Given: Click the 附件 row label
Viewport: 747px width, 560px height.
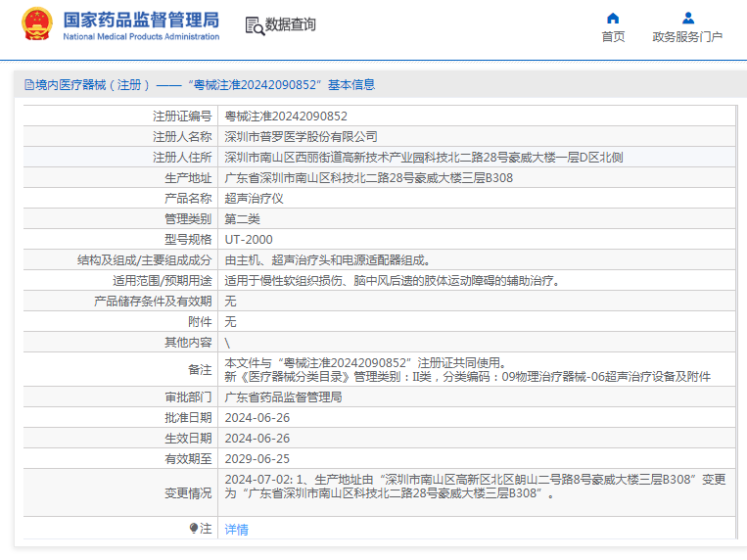Looking at the screenshot, I should point(200,322).
